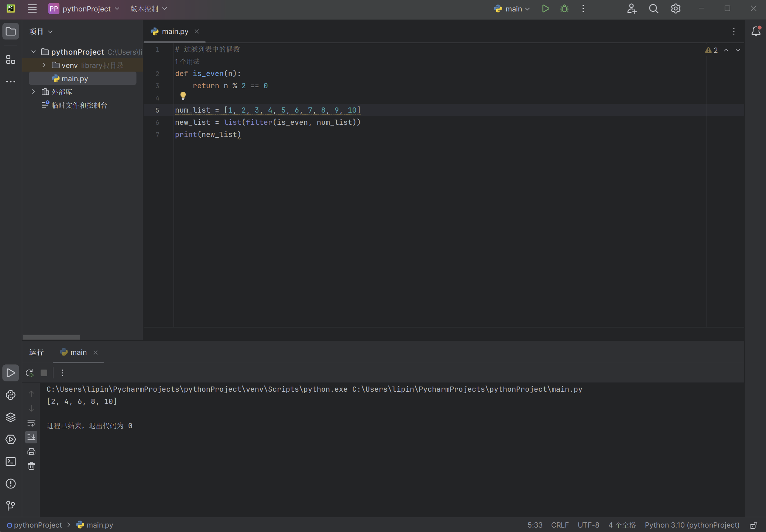Image resolution: width=766 pixels, height=532 pixels.
Task: Open pythonProject project dropdown
Action: click(x=84, y=8)
